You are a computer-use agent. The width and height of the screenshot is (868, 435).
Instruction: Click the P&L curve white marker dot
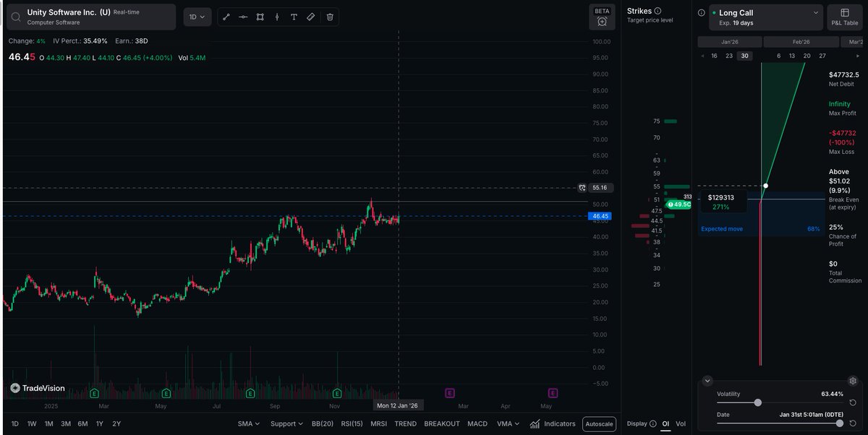(x=766, y=186)
